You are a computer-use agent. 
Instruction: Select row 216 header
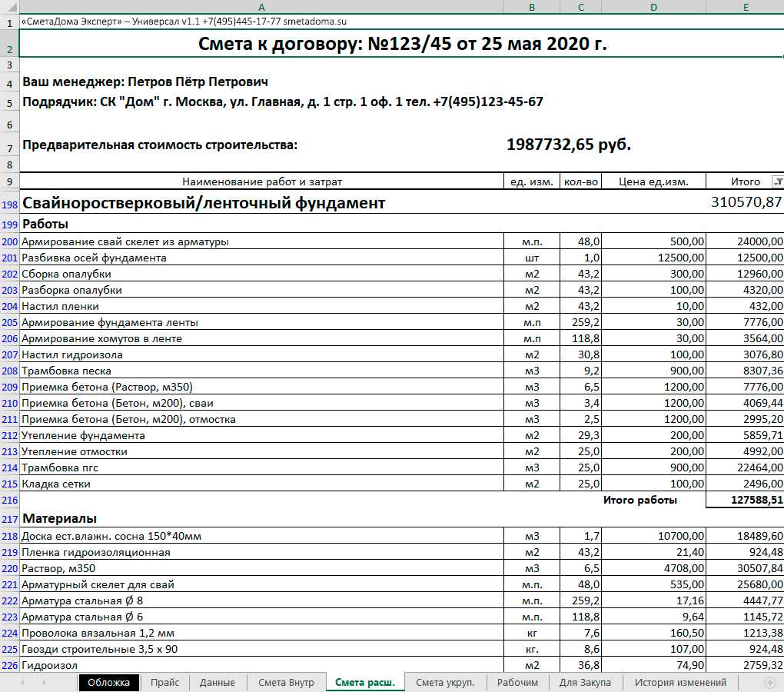point(8,500)
